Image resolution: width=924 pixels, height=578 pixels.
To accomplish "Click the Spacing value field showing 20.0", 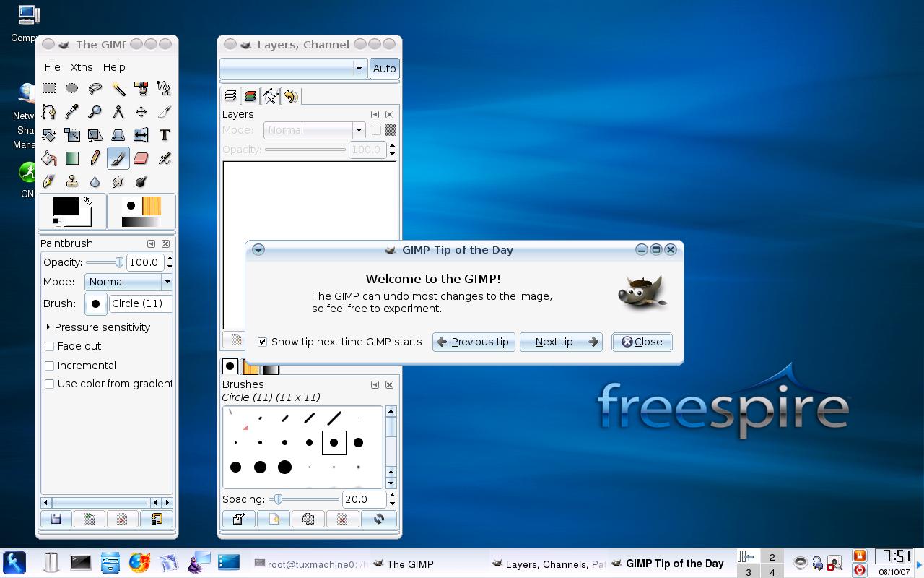I will (x=364, y=499).
